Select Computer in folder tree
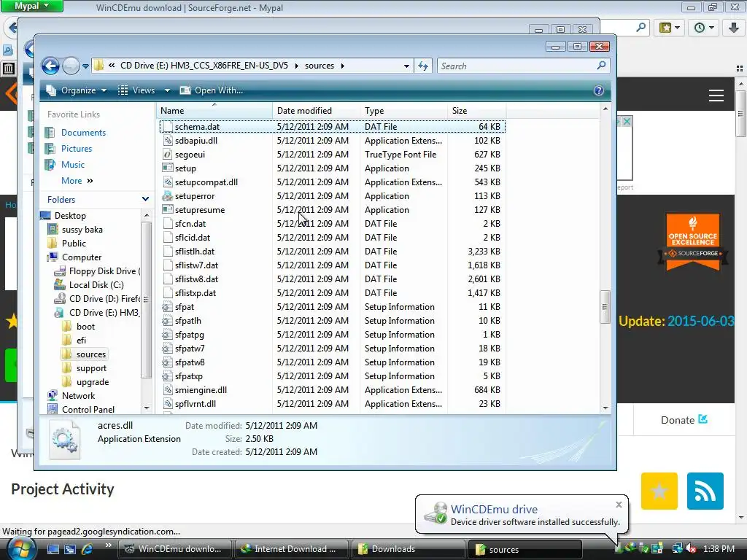747x560 pixels. [82, 257]
